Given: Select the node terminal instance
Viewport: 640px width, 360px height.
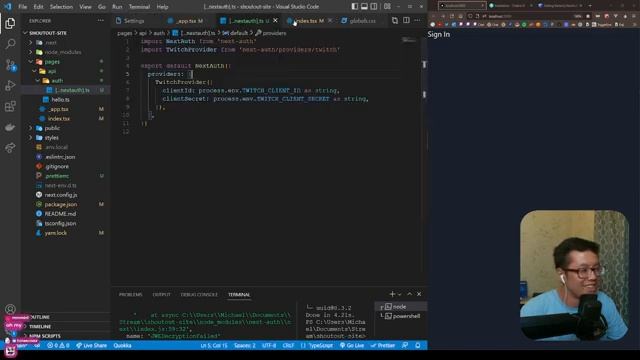Looking at the screenshot, I should [x=400, y=307].
